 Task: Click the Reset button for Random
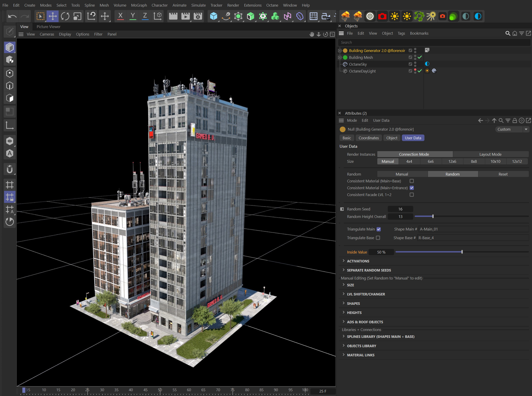(x=503, y=174)
